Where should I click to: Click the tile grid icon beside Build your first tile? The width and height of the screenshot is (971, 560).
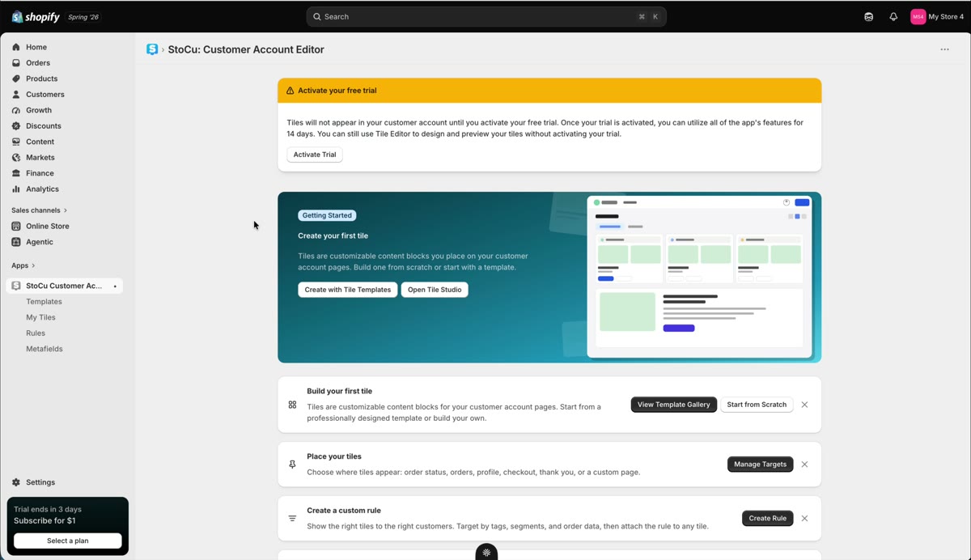point(292,405)
